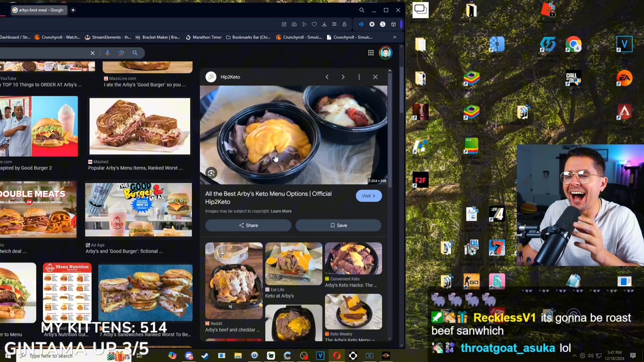Screen dimensions: 644x362
Task: Open Steam from the taskbar
Action: [x=205, y=356]
